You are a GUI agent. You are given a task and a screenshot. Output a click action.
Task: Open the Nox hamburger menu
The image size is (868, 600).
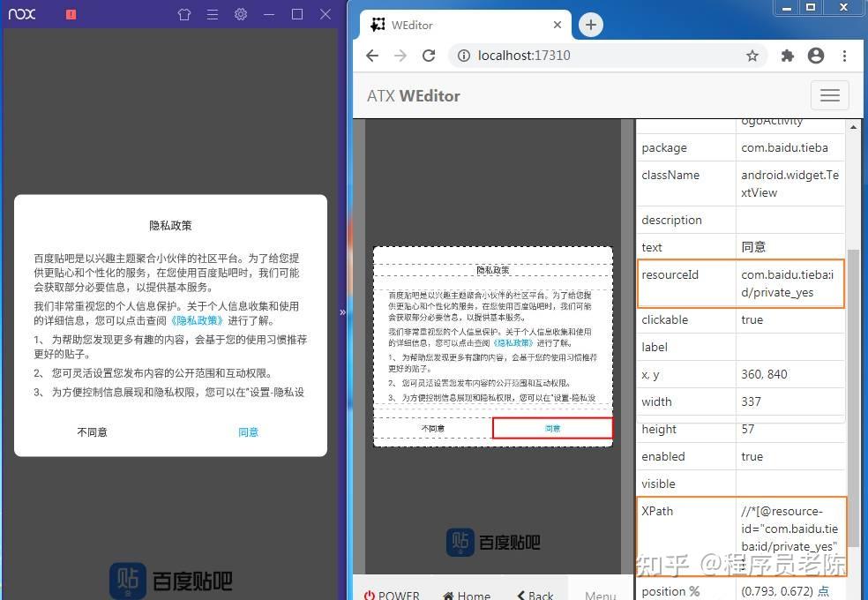coord(210,15)
